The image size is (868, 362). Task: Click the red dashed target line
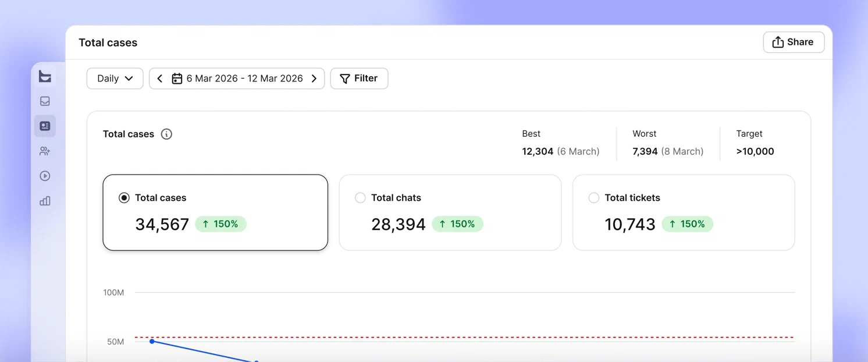[465, 337]
